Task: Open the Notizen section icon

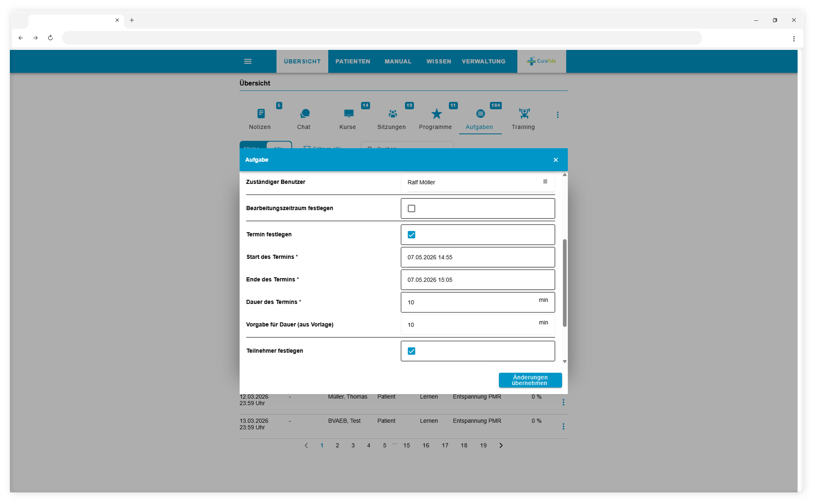Action: pos(261,114)
